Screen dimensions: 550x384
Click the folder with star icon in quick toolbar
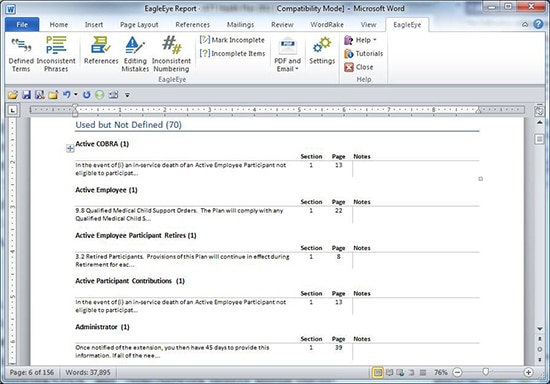point(53,95)
